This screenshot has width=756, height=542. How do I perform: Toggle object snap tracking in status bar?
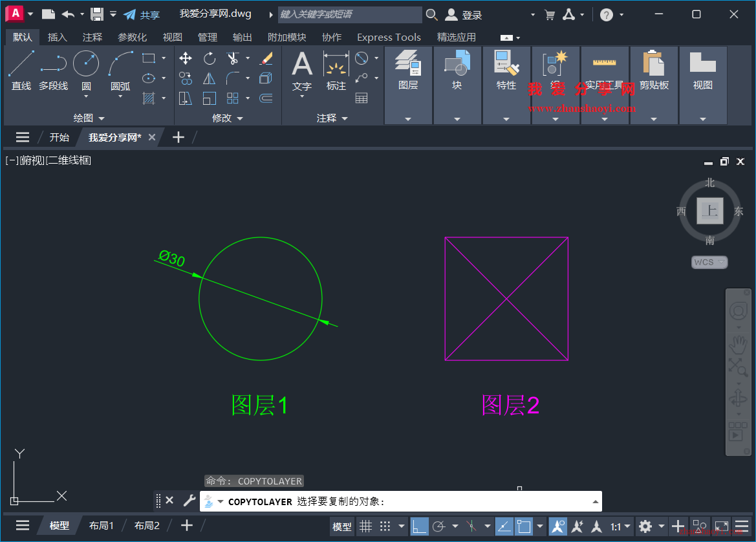tap(504, 526)
